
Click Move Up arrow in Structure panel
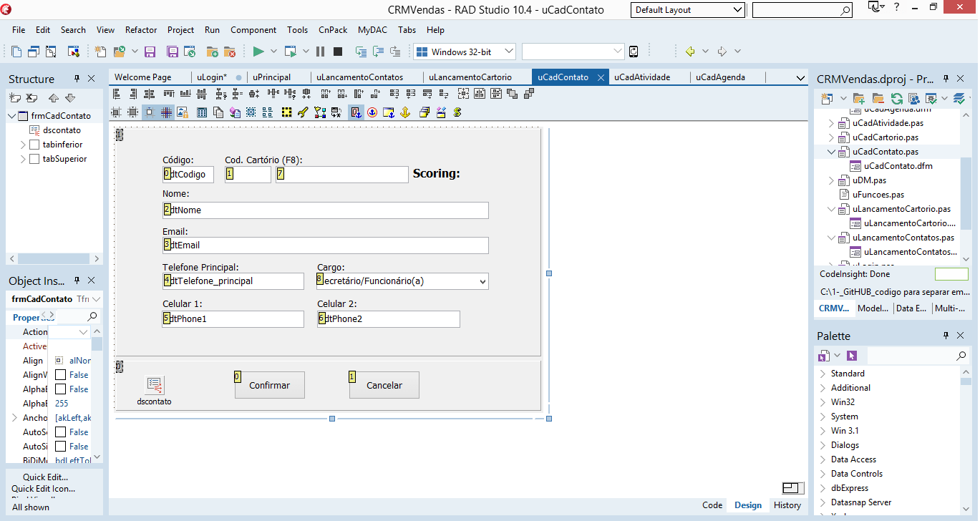point(53,98)
